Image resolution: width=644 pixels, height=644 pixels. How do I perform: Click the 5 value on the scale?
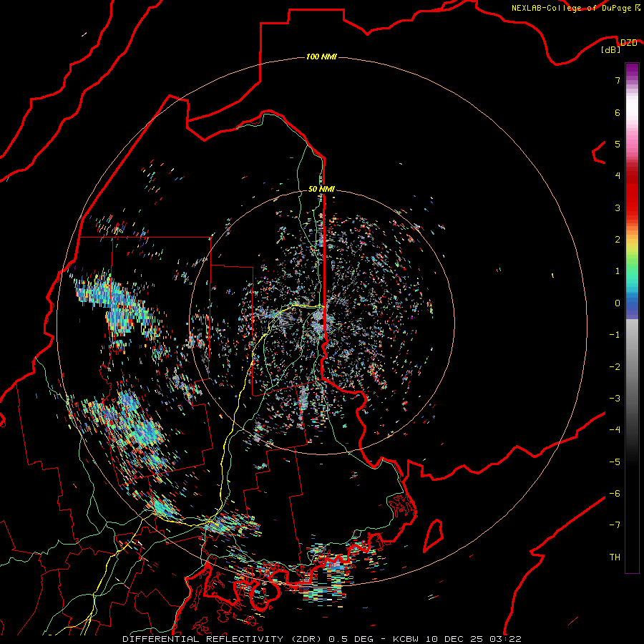point(618,144)
